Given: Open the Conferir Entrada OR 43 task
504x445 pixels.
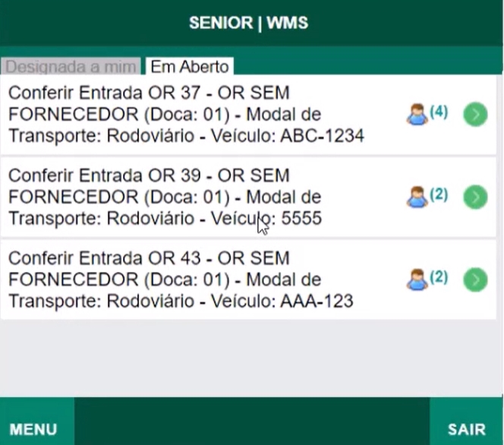Looking at the screenshot, I should 475,279.
